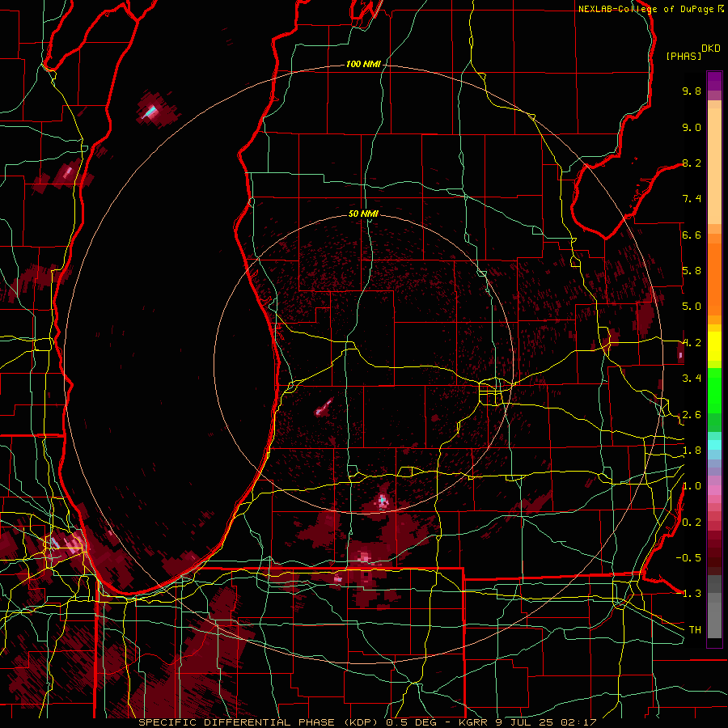This screenshot has width=728, height=728.
Task: Click the 5.8 scale value
Action: tap(692, 271)
